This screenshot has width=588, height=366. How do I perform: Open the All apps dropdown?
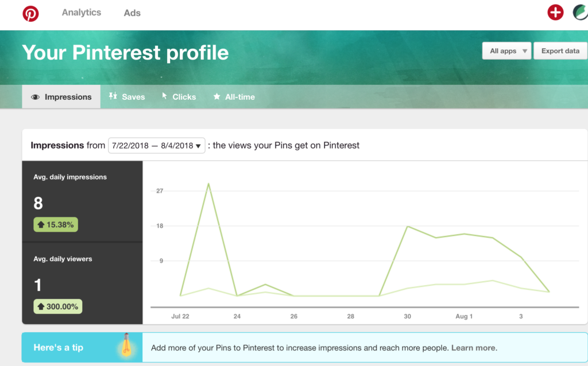tap(506, 50)
